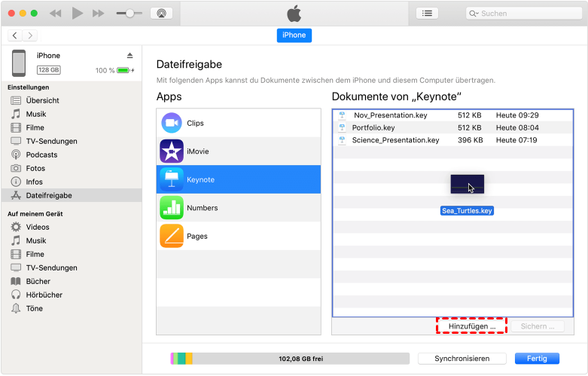Select Nov_Presentation.key document
This screenshot has width=588, height=376.
click(453, 115)
